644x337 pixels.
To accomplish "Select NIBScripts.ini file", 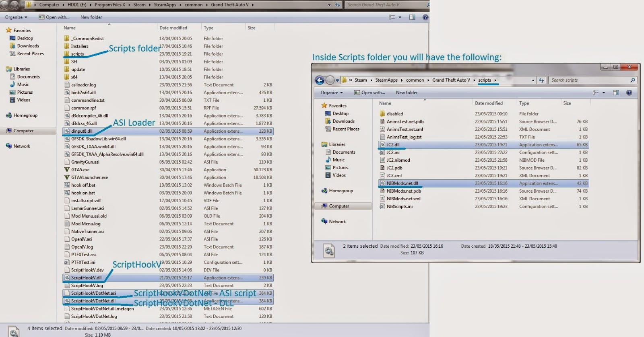I will 399,207.
